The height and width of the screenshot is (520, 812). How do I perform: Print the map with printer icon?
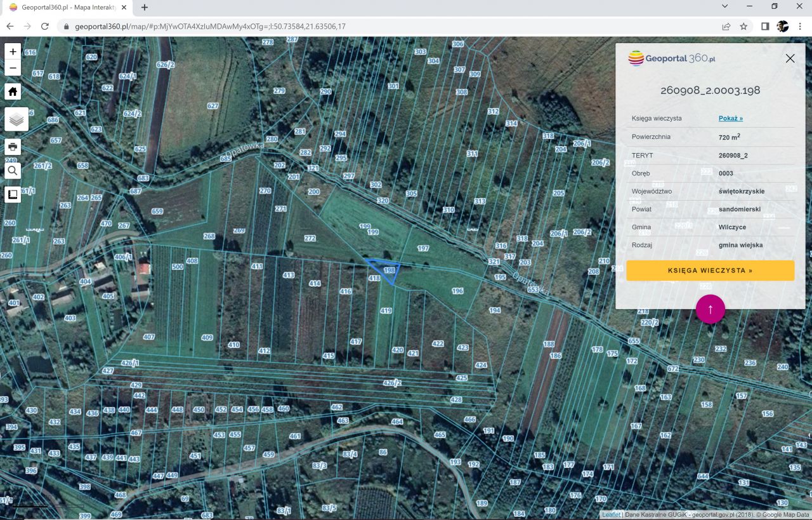[13, 147]
